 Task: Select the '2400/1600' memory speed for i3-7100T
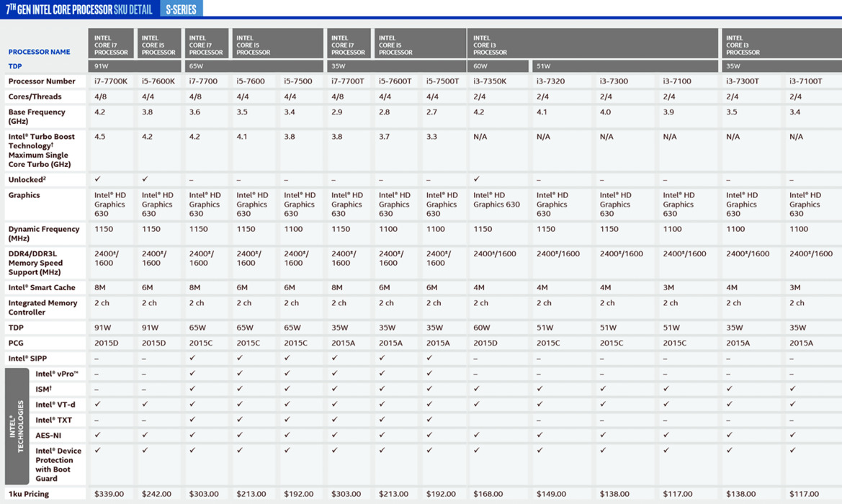pyautogui.click(x=811, y=254)
